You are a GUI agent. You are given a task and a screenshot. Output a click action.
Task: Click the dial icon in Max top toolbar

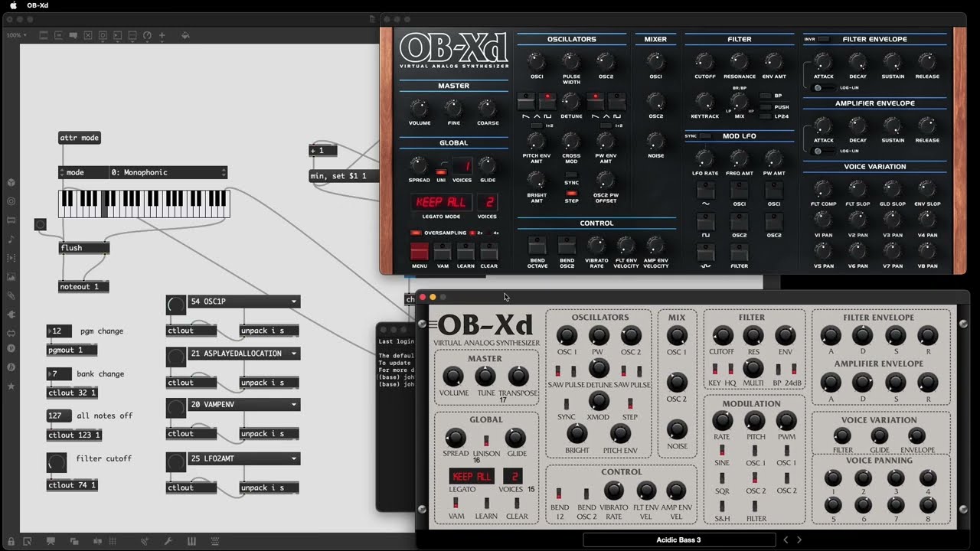click(146, 35)
